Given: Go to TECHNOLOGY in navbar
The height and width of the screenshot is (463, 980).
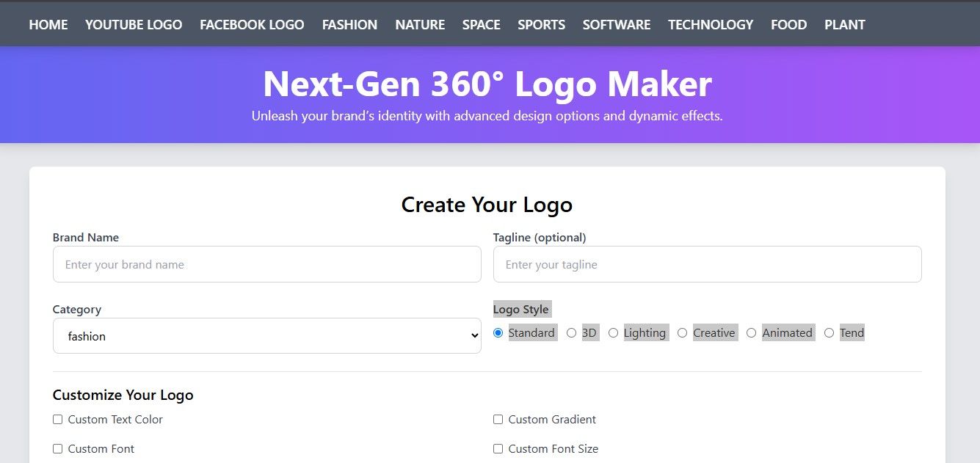Looking at the screenshot, I should click(711, 25).
